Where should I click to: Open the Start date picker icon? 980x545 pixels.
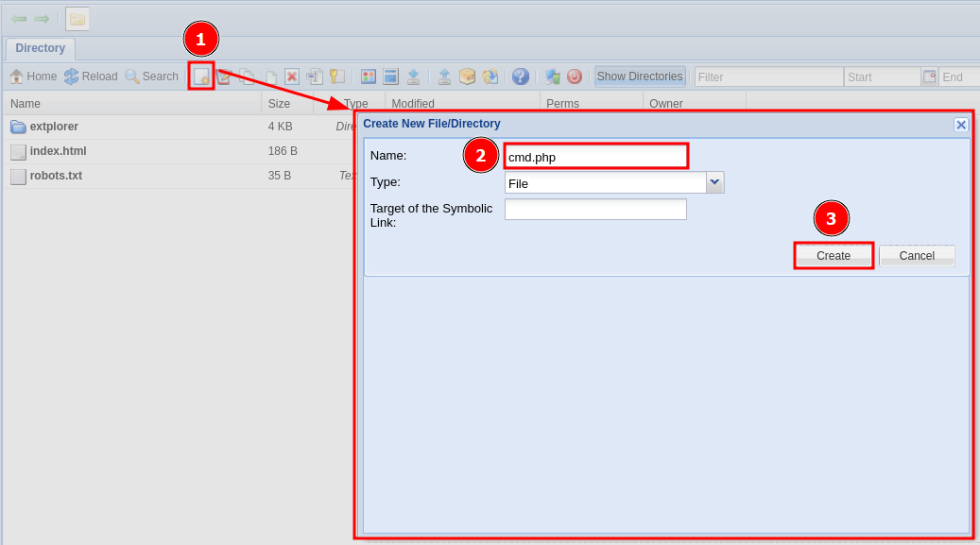point(929,77)
